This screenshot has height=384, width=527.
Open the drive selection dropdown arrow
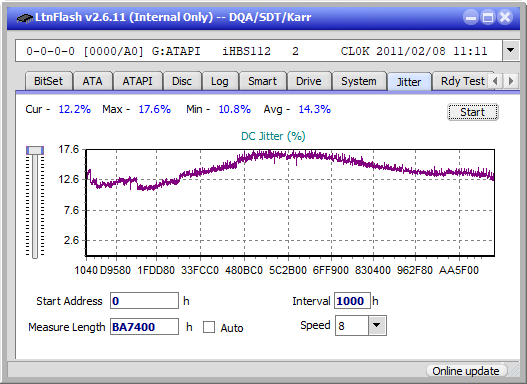coord(511,51)
